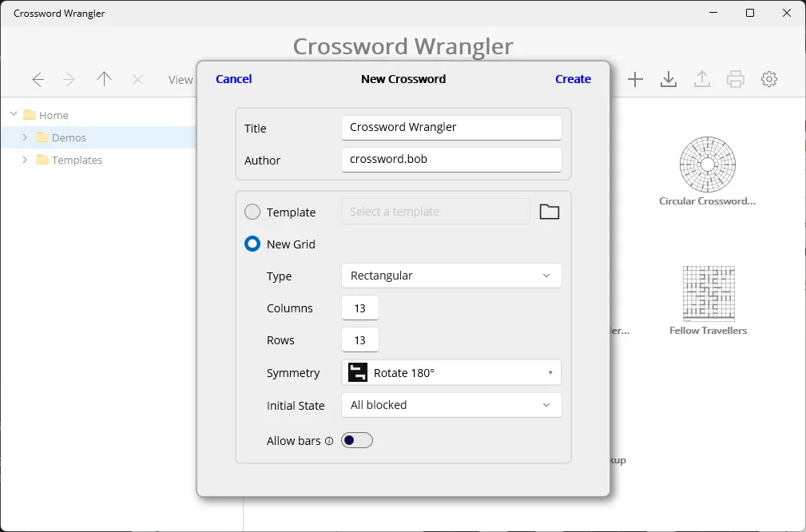Screen dimensions: 806x532
Task: Minimize the Crossword Wrangler window
Action: pyautogui.click(x=713, y=13)
